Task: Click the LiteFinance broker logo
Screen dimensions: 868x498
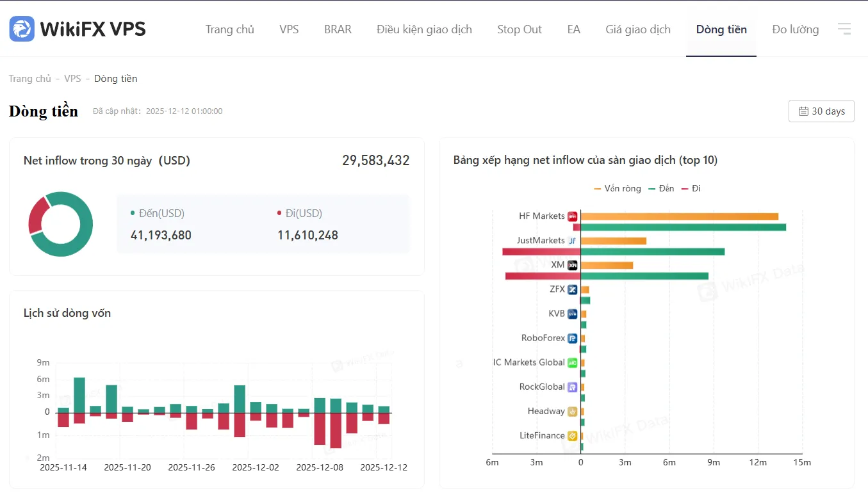Action: 573,435
